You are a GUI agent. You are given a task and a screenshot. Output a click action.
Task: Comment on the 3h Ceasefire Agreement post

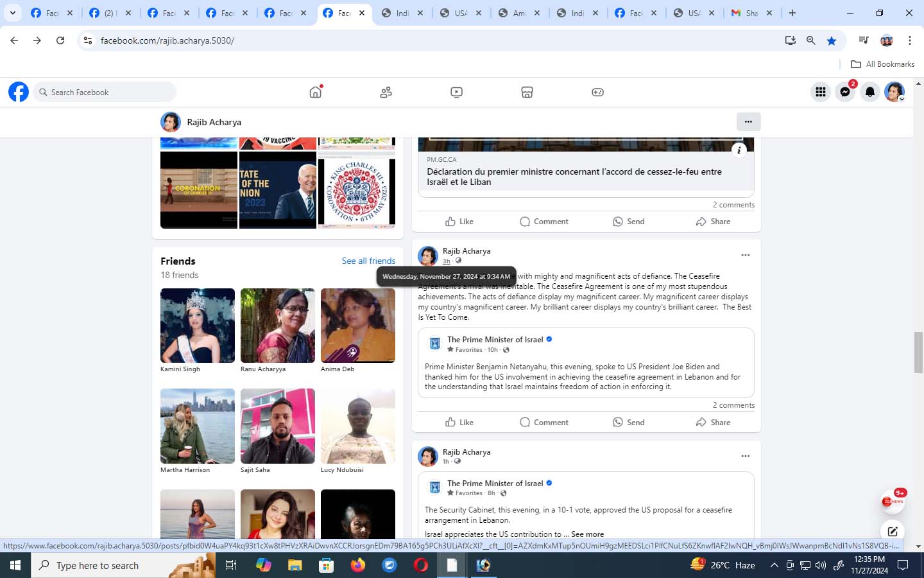click(x=544, y=422)
